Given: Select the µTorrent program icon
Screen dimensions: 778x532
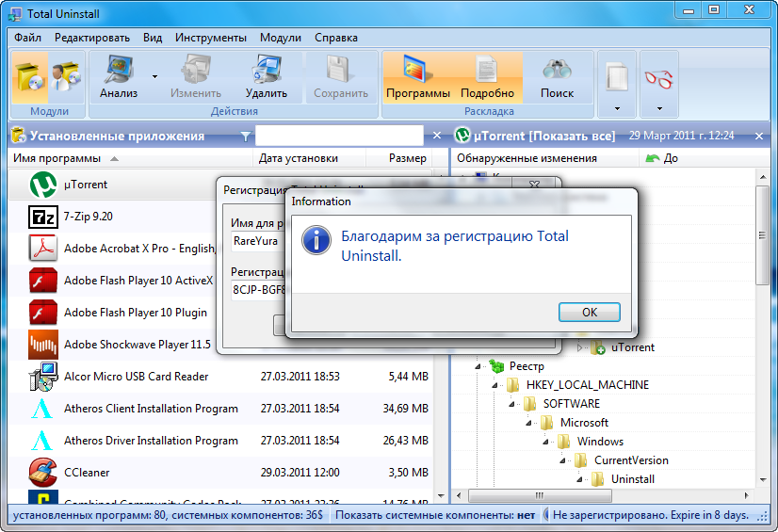Looking at the screenshot, I should point(43,185).
